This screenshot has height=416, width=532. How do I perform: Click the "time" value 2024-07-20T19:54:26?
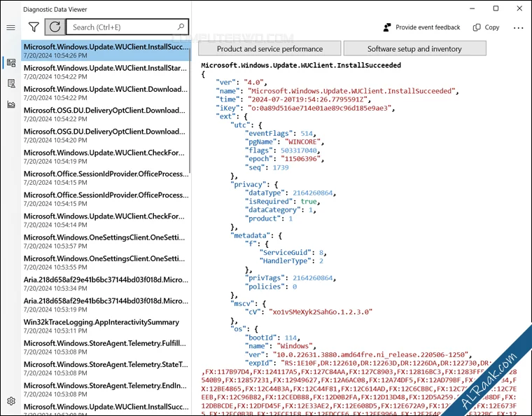pos(307,99)
